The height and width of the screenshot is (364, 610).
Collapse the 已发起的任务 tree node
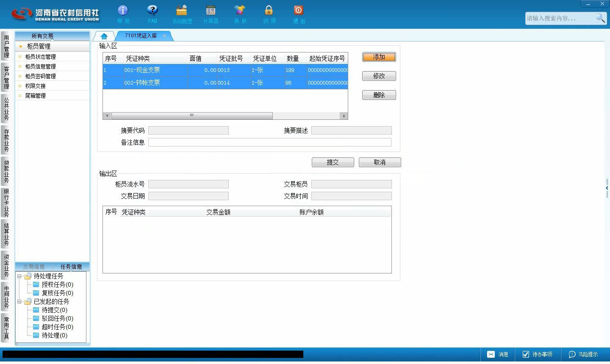coord(19,301)
